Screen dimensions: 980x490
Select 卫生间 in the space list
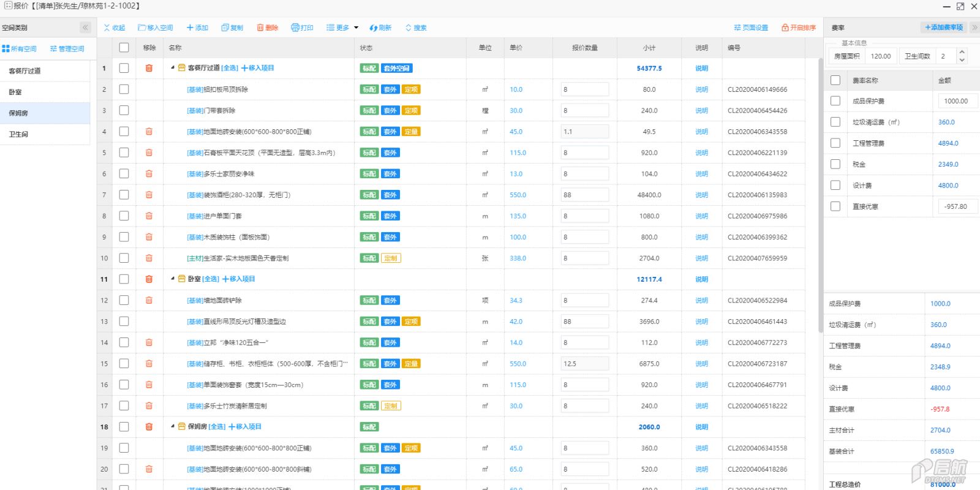point(45,134)
